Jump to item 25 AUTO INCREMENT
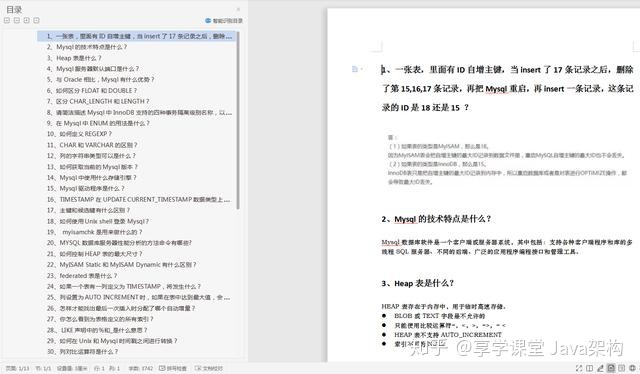640x374 pixels. pyautogui.click(x=138, y=297)
